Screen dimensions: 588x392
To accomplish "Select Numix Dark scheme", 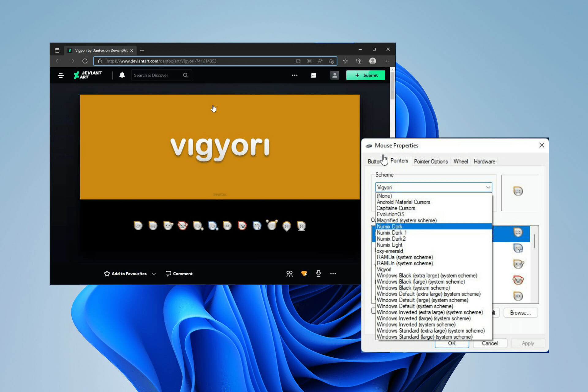I will 434,227.
